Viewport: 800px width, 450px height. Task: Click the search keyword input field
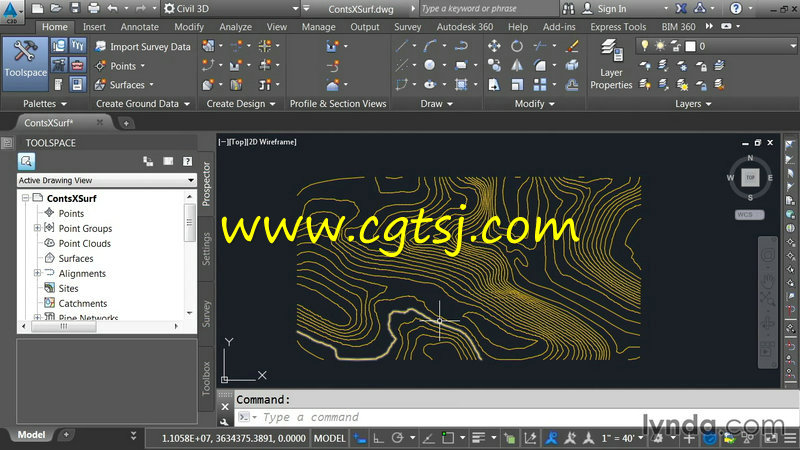coord(488,9)
